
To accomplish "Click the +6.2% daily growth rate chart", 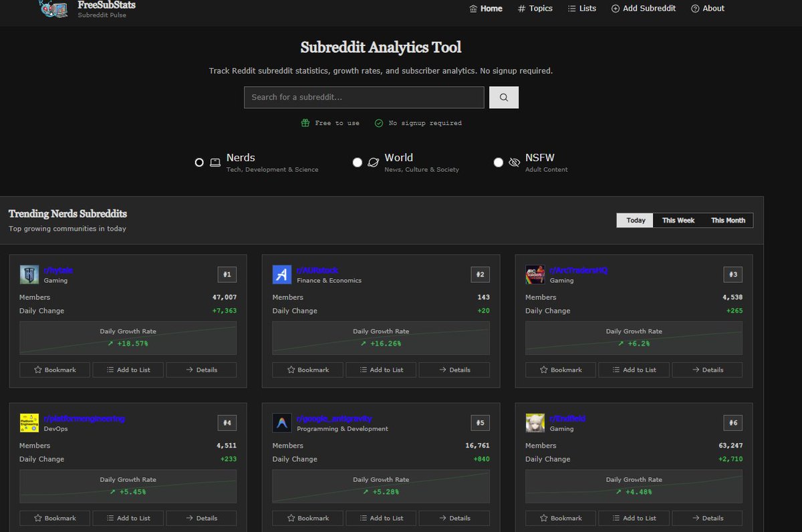I will (634, 338).
